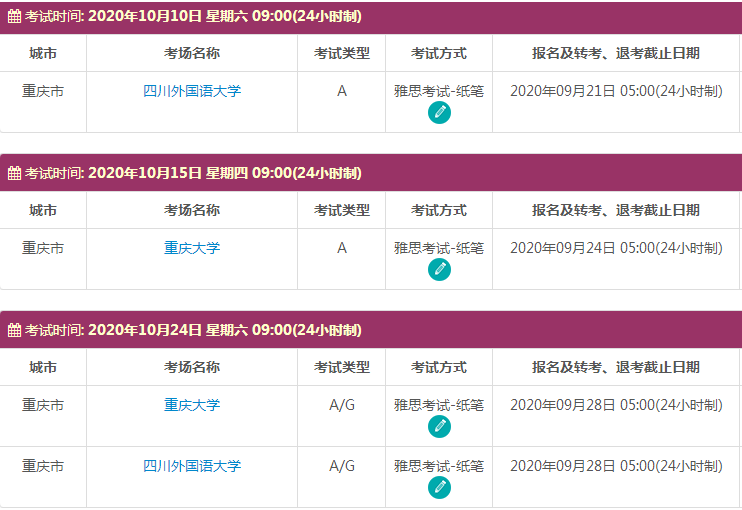The width and height of the screenshot is (742, 510).
Task: Click pencil icon in 09月24日 deadline row
Action: click(439, 270)
